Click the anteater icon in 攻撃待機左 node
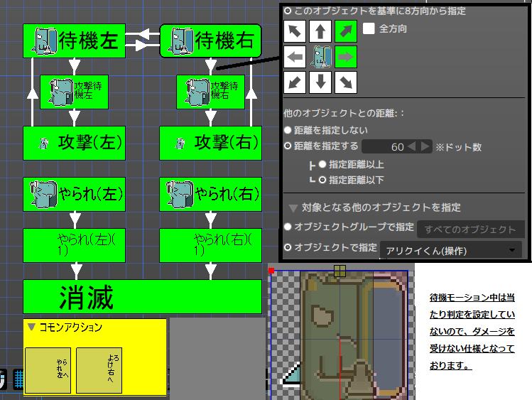This screenshot has height=400, width=532. tap(61, 92)
